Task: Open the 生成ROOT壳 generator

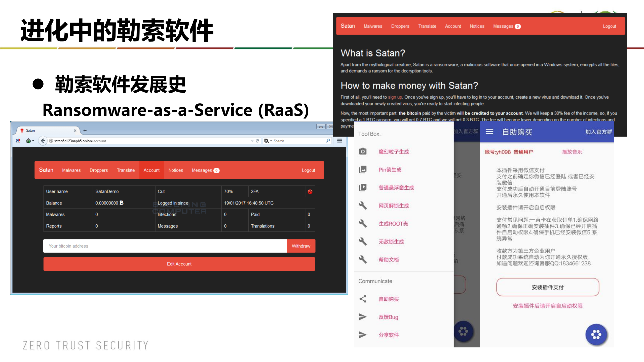Action: coord(393,224)
